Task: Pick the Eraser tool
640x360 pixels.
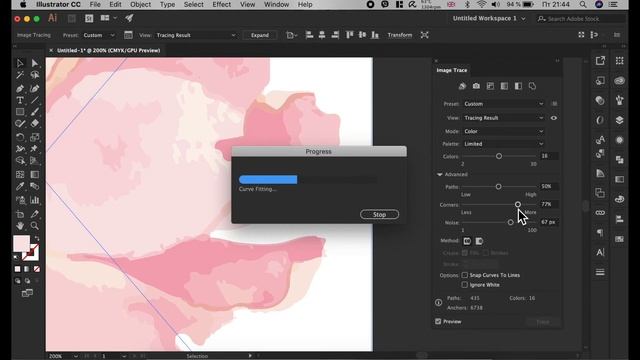Action: pyautogui.click(x=35, y=123)
